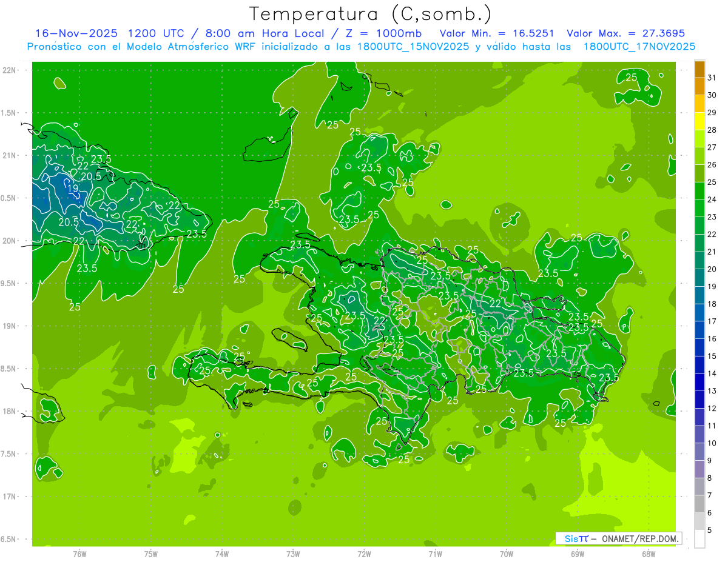The height and width of the screenshot is (562, 728).
Task: Pick the blue colorbar swatch between 16 and 17
Action: coord(699,330)
